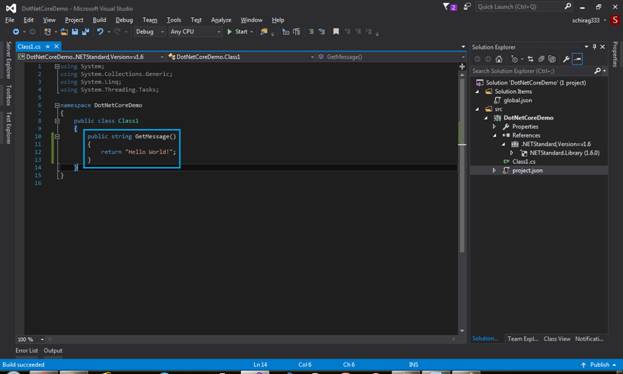Collapse the src folder node
623x374 pixels.
478,109
